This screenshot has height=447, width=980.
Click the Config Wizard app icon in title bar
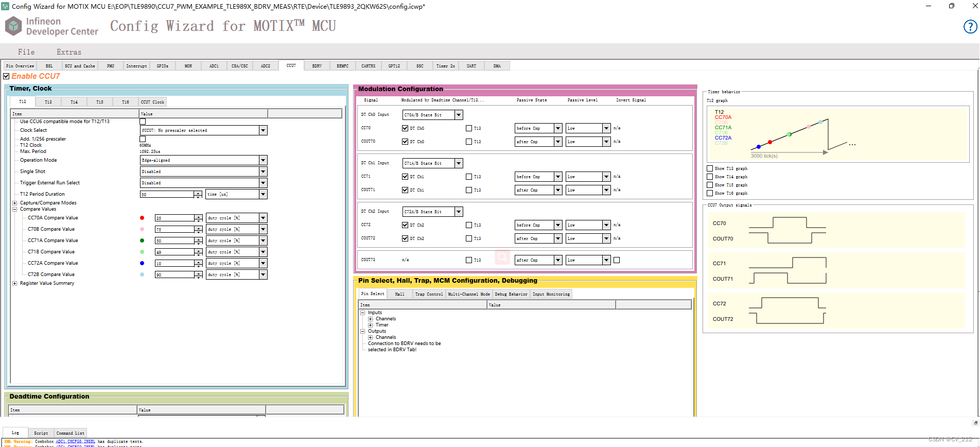click(x=5, y=6)
